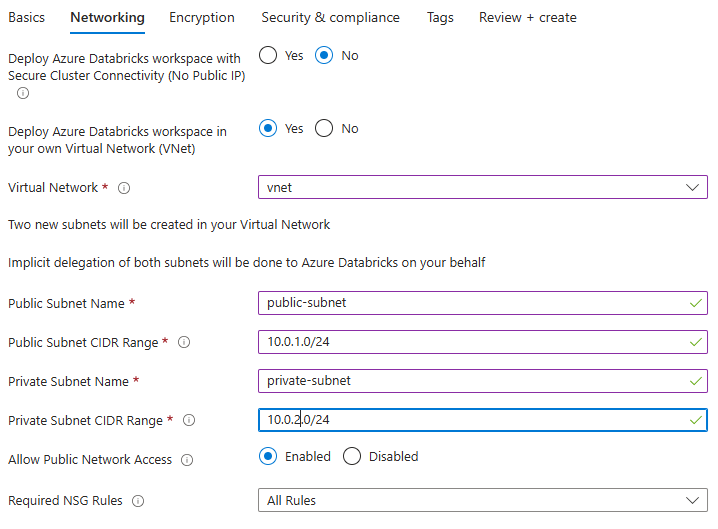Select No for Secure Cluster Connectivity
The image size is (718, 529).
click(324, 56)
